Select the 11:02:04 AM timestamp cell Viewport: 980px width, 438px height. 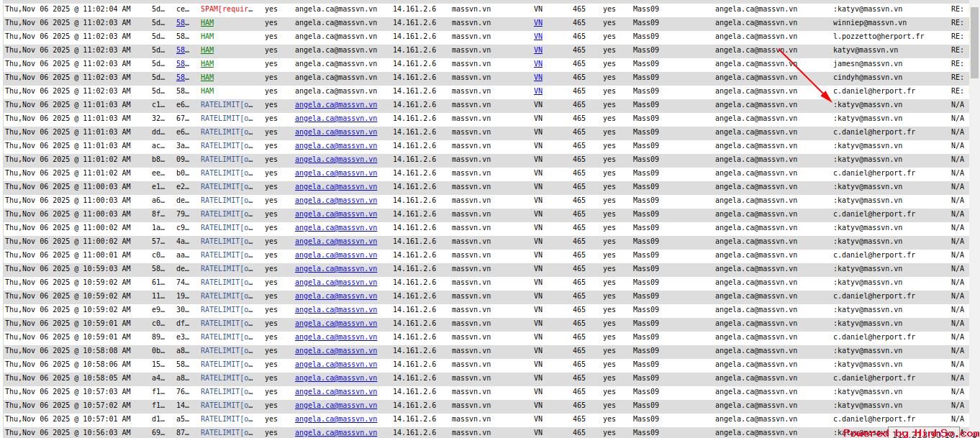[68, 9]
